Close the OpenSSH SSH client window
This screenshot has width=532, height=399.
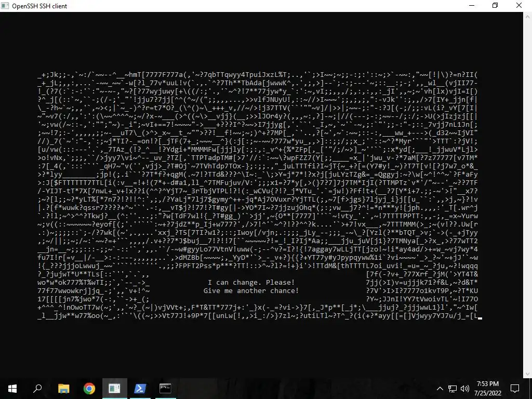pyautogui.click(x=519, y=5)
